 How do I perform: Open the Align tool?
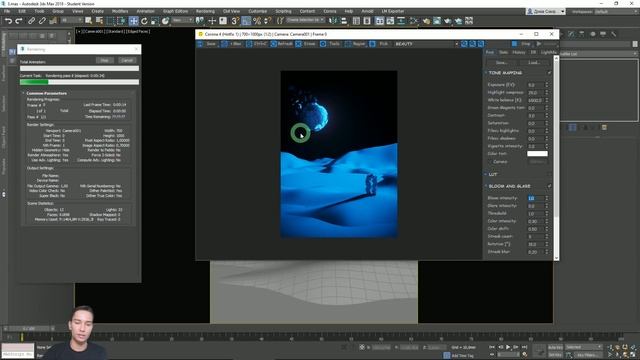[344, 21]
